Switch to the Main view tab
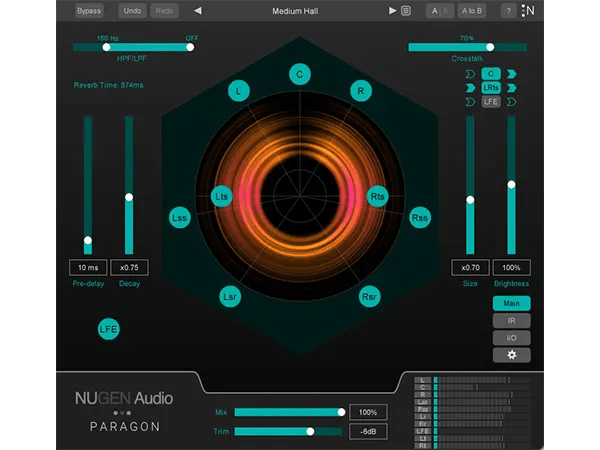The width and height of the screenshot is (600, 450). pos(512,303)
